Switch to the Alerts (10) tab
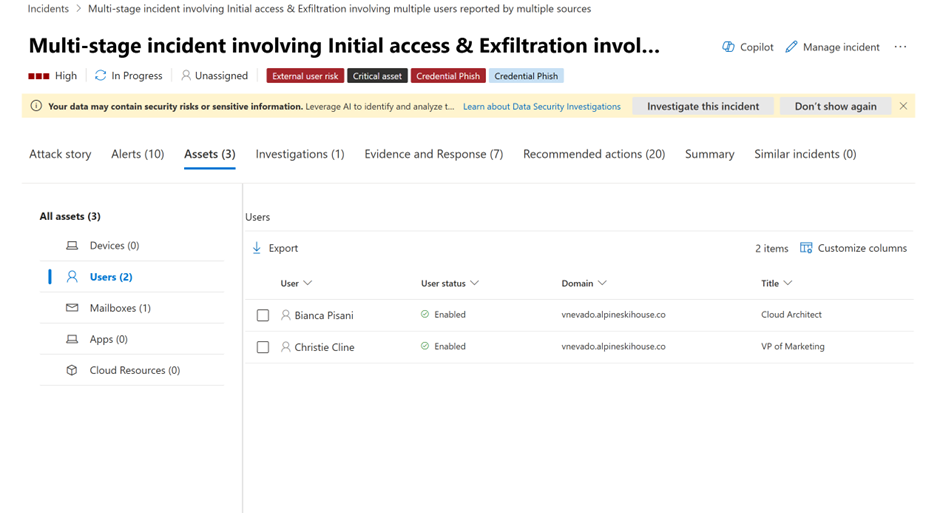Image resolution: width=940 pixels, height=513 pixels. point(137,154)
